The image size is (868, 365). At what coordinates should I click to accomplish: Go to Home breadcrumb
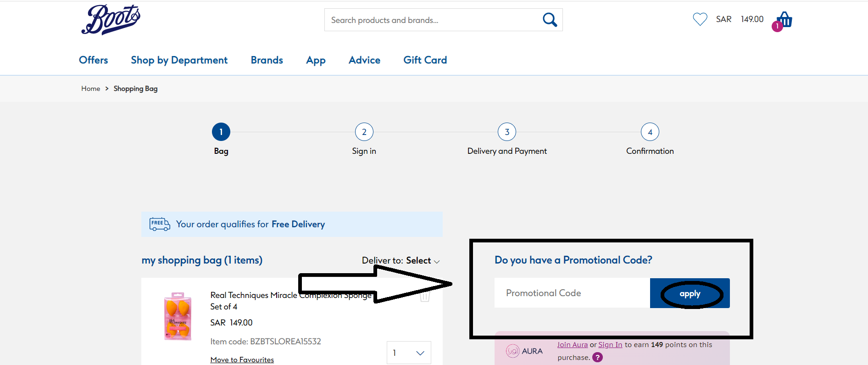click(91, 89)
